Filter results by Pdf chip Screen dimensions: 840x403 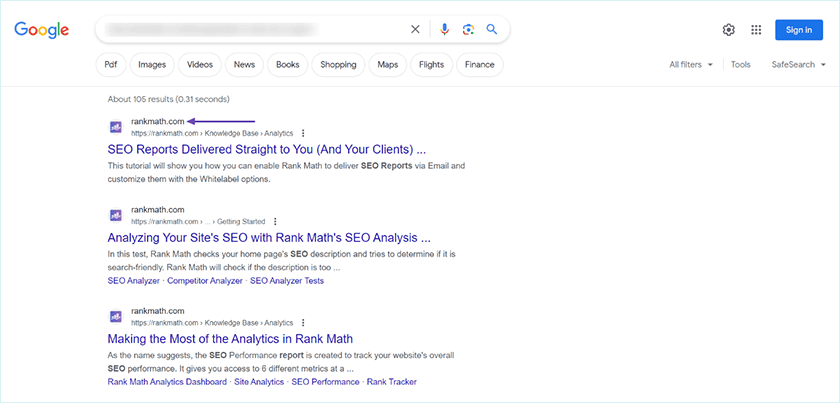(x=111, y=64)
